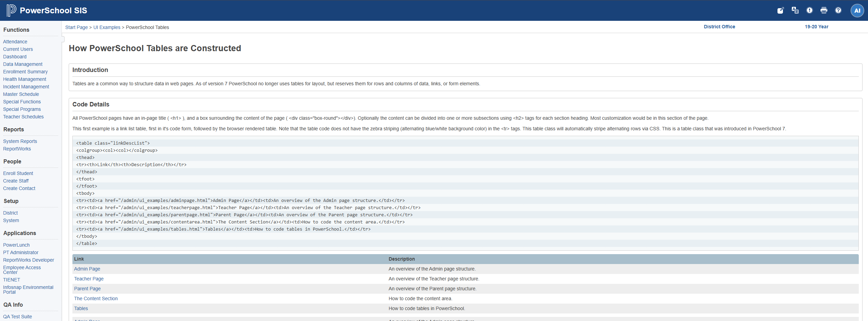Select Master Schedule in sidebar
Screen dimensions: 868x321
(21, 94)
